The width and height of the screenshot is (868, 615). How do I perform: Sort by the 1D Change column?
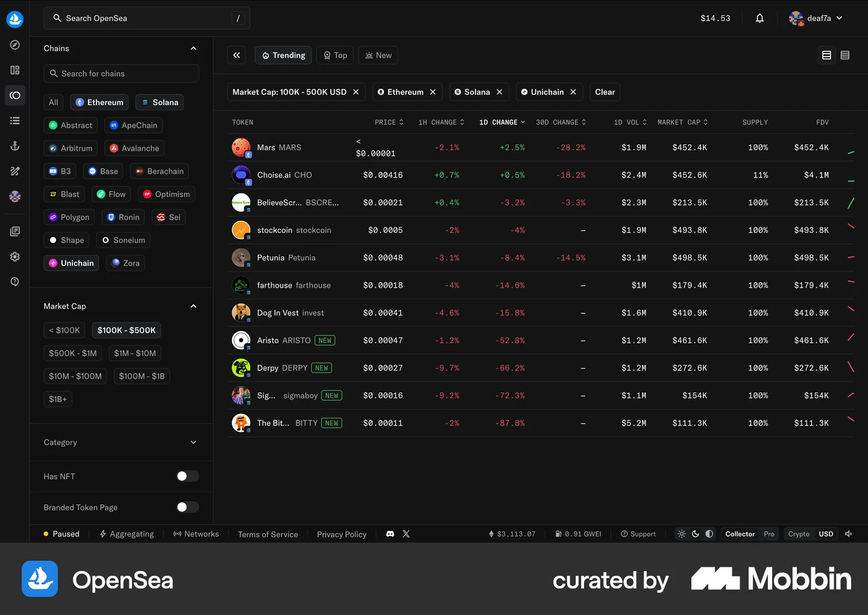(502, 122)
